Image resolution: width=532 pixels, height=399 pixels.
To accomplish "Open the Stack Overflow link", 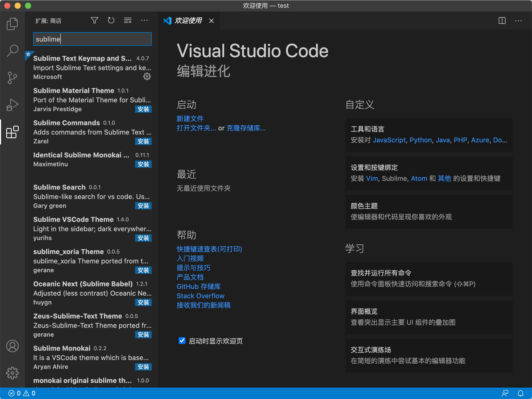I will (x=200, y=296).
